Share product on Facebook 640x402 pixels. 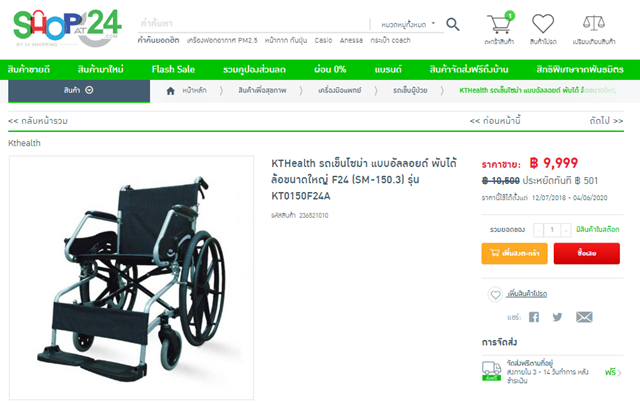(534, 317)
